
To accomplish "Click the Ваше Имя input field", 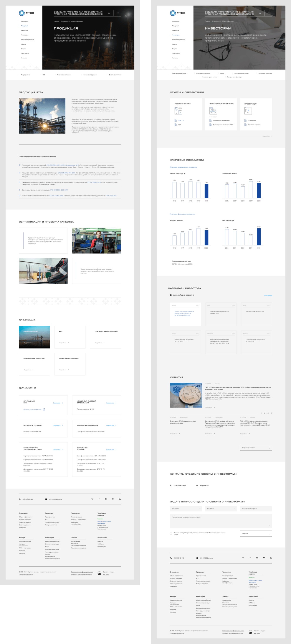I will pyautogui.click(x=186, y=509).
